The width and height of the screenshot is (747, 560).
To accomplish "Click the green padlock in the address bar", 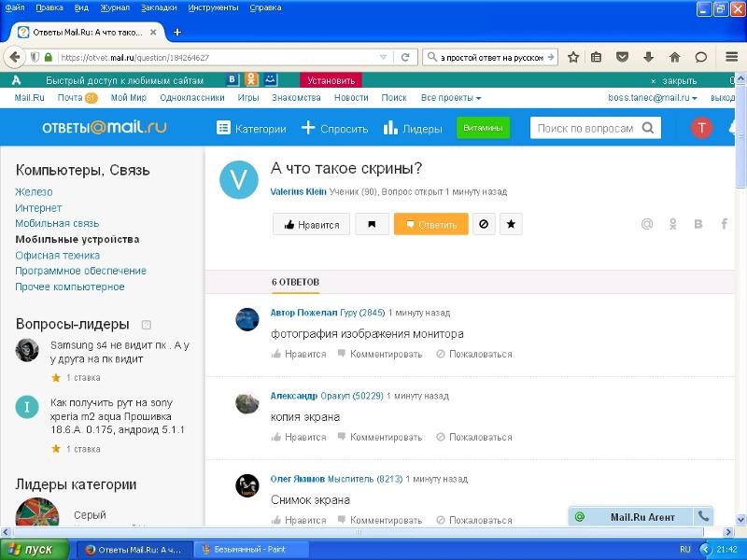I will point(49,57).
